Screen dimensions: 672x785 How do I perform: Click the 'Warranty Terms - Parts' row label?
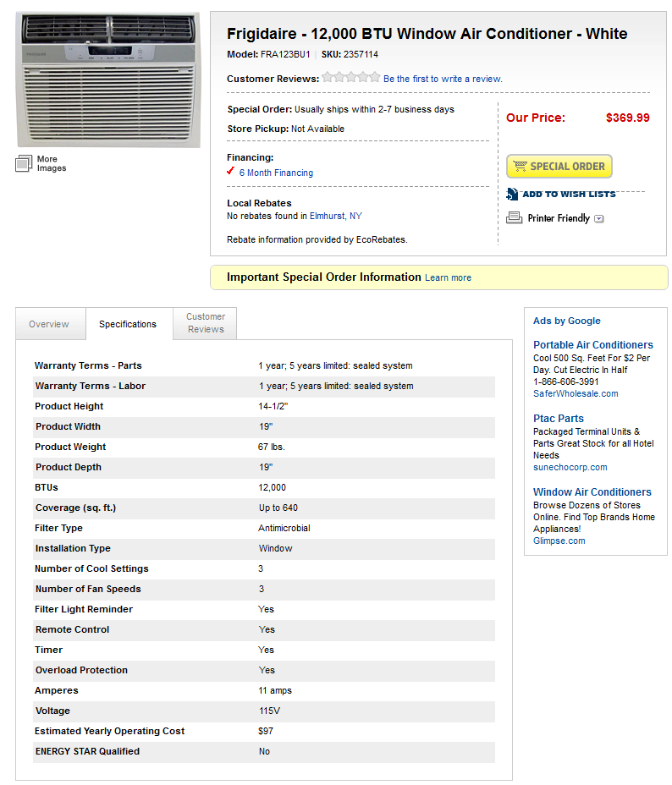[88, 366]
